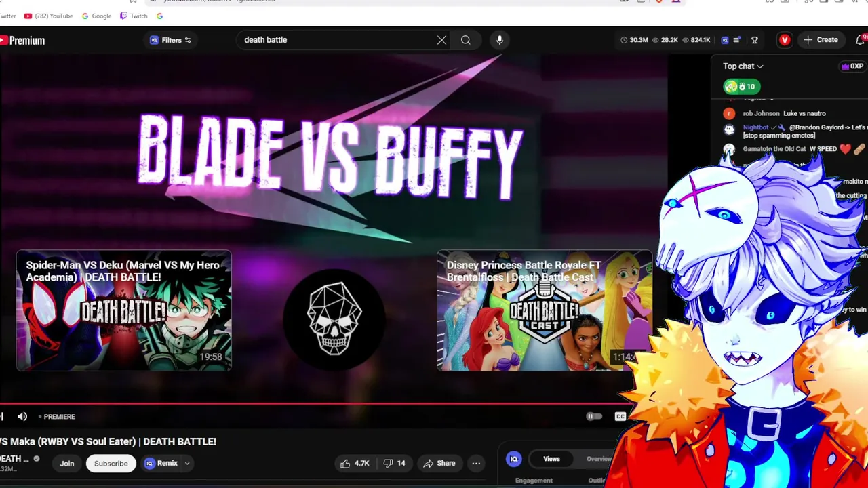Click the clock 30.3M stat icon
This screenshot has height=488, width=868.
(624, 40)
